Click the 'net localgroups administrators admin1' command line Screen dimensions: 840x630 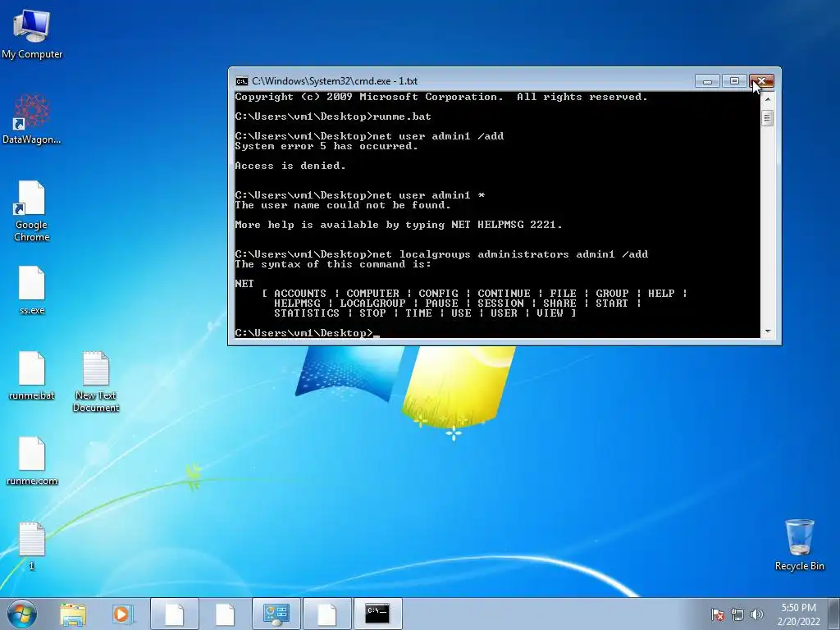click(x=441, y=254)
